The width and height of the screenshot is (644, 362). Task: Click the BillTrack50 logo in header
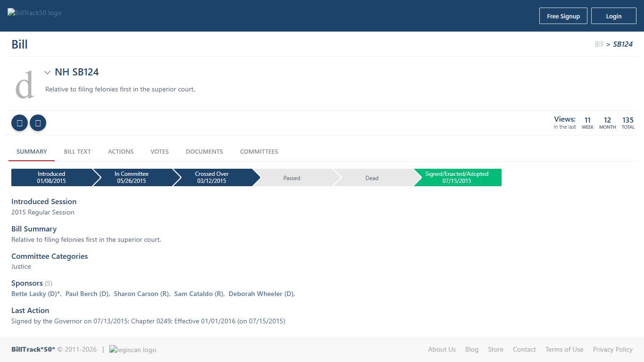(x=35, y=13)
